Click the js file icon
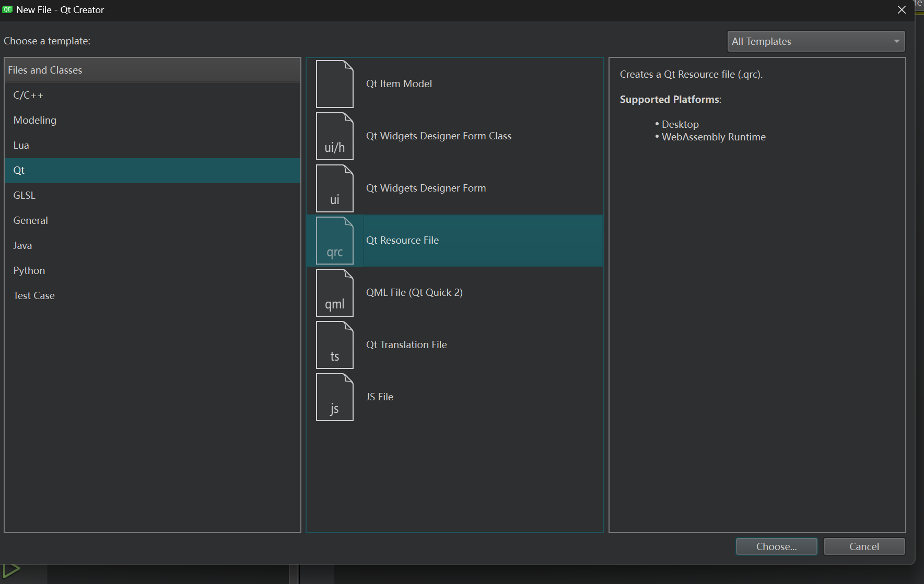Screen dimensions: 924x584 (x=334, y=397)
